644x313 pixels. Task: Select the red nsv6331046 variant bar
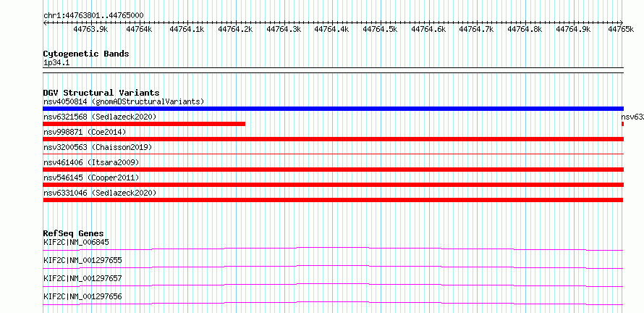click(333, 200)
